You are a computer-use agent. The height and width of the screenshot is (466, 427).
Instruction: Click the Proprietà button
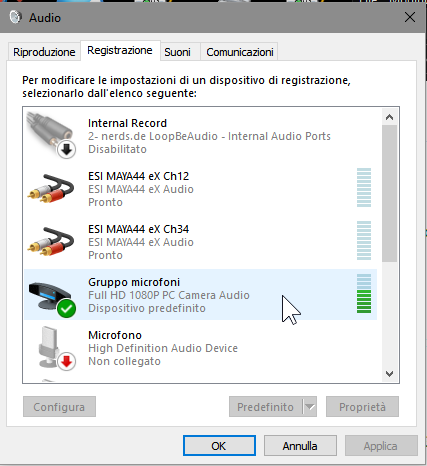[362, 407]
